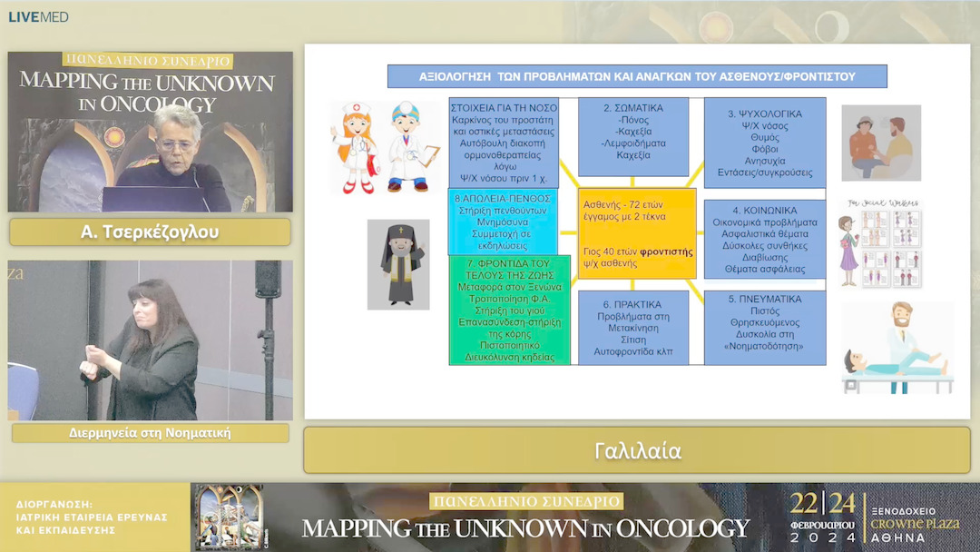Click the Α. Τσερκέζογλου speaker name label

(x=151, y=232)
